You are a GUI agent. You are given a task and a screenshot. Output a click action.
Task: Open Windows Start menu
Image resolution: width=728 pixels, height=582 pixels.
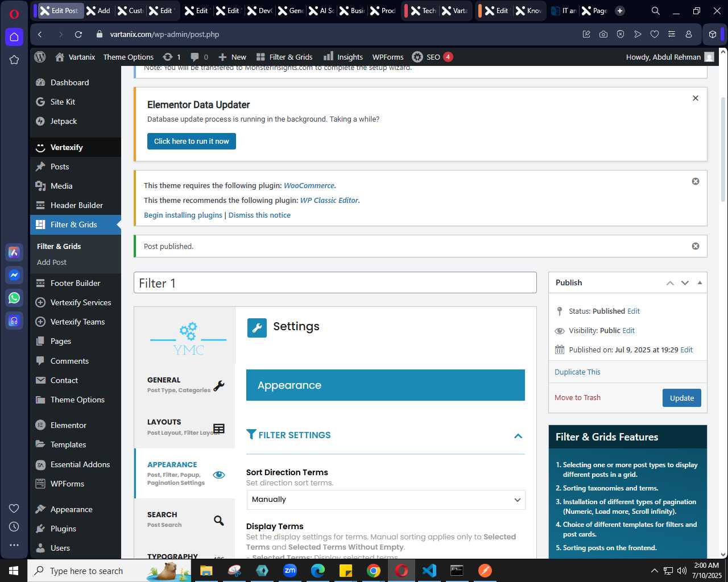tap(14, 571)
